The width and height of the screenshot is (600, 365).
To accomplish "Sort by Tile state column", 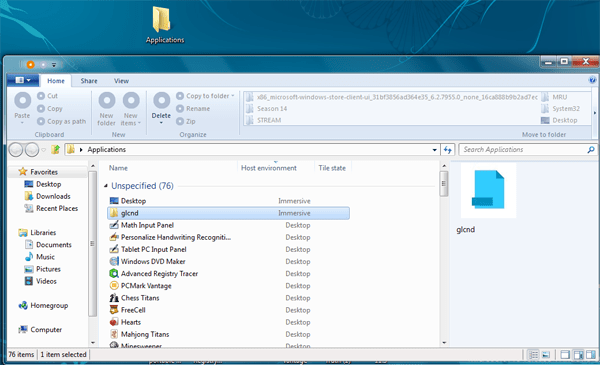I will [x=332, y=168].
